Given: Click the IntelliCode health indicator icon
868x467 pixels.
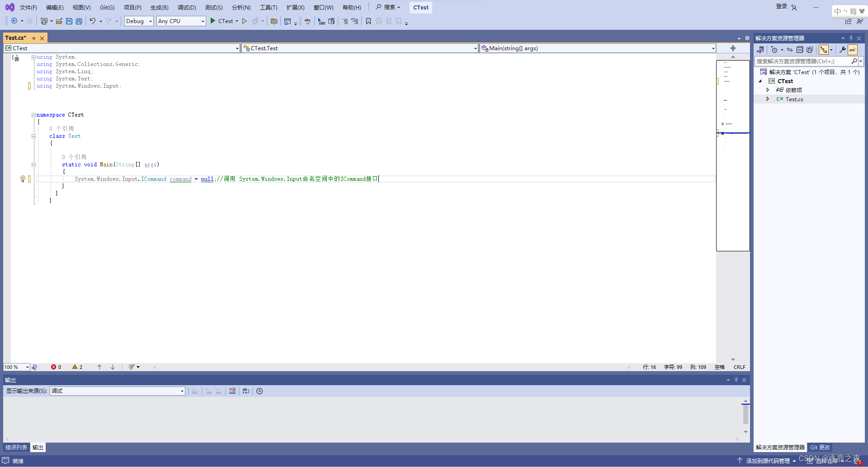Looking at the screenshot, I should click(x=34, y=367).
